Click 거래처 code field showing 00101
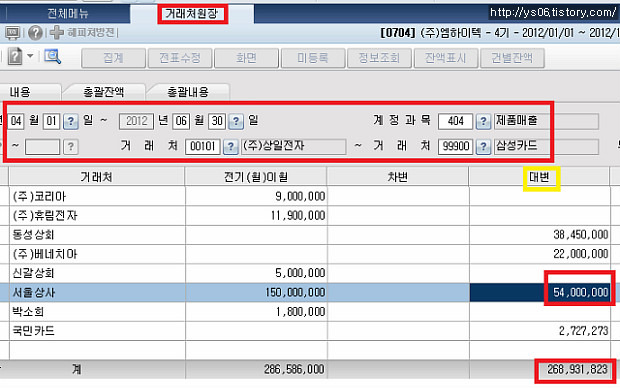The image size is (620, 388). pos(202,146)
